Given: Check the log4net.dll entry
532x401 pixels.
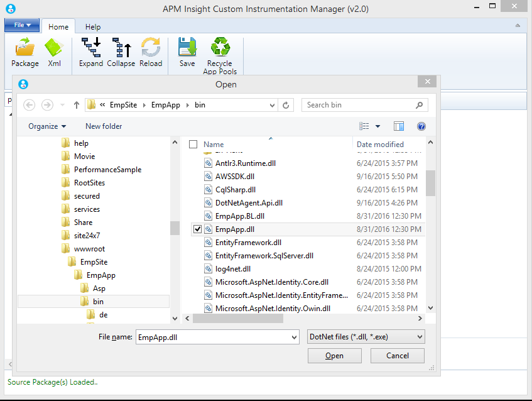Looking at the screenshot, I should click(198, 268).
